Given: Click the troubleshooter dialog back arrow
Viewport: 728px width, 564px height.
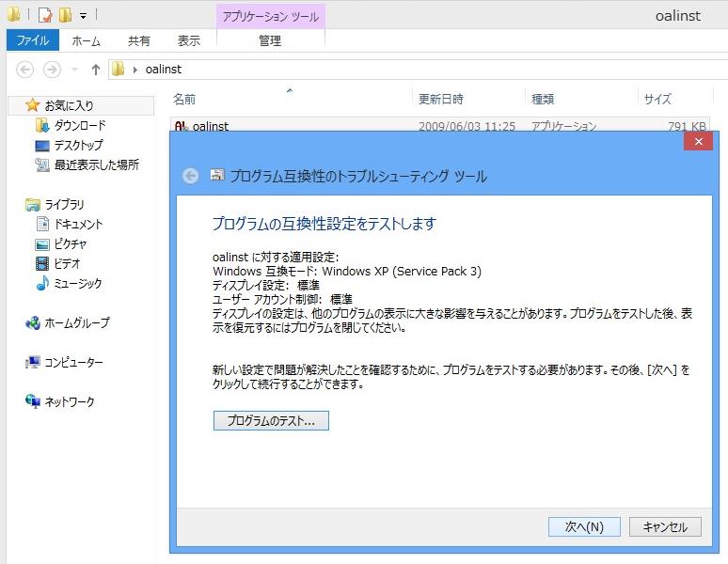Looking at the screenshot, I should click(190, 176).
